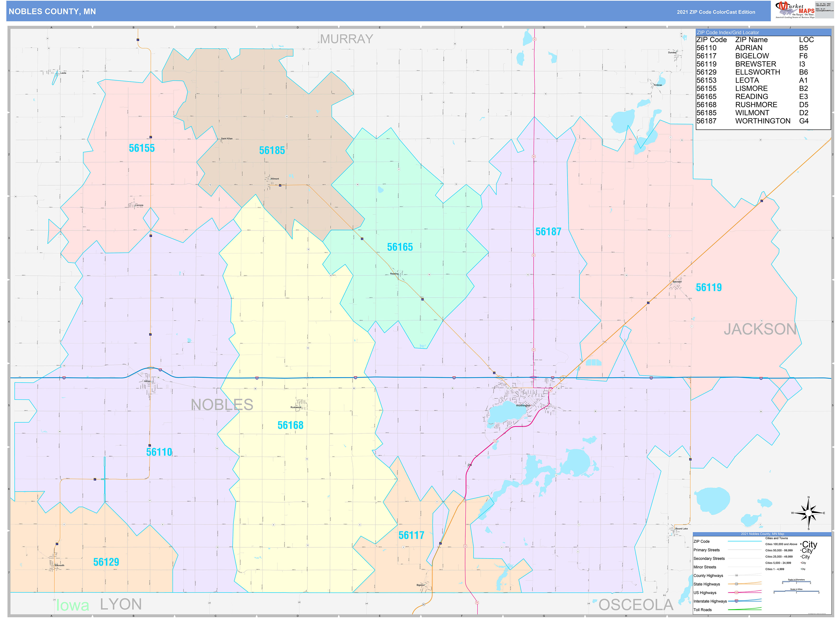Click the Dundee town label
This screenshot has height=619, width=840.
coord(672,52)
